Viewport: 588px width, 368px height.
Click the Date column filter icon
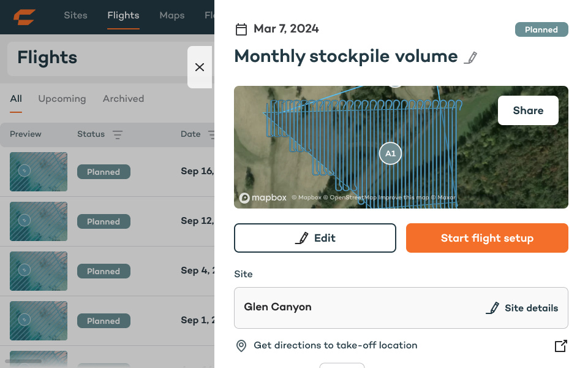click(211, 134)
